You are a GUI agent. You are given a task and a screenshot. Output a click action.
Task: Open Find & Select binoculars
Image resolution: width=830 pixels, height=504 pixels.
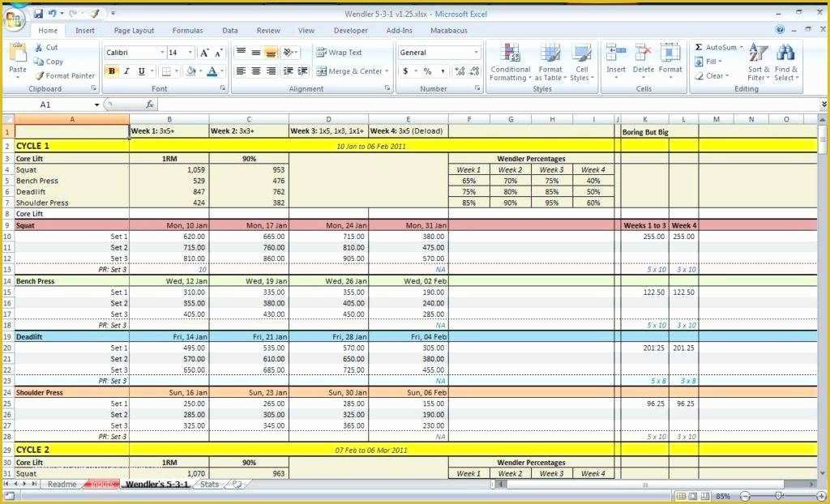786,62
